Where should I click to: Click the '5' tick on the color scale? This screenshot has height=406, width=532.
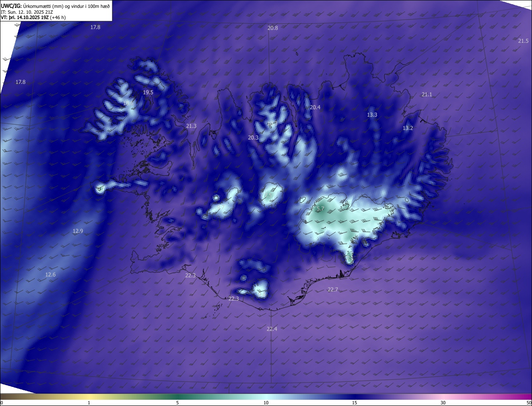click(x=177, y=403)
